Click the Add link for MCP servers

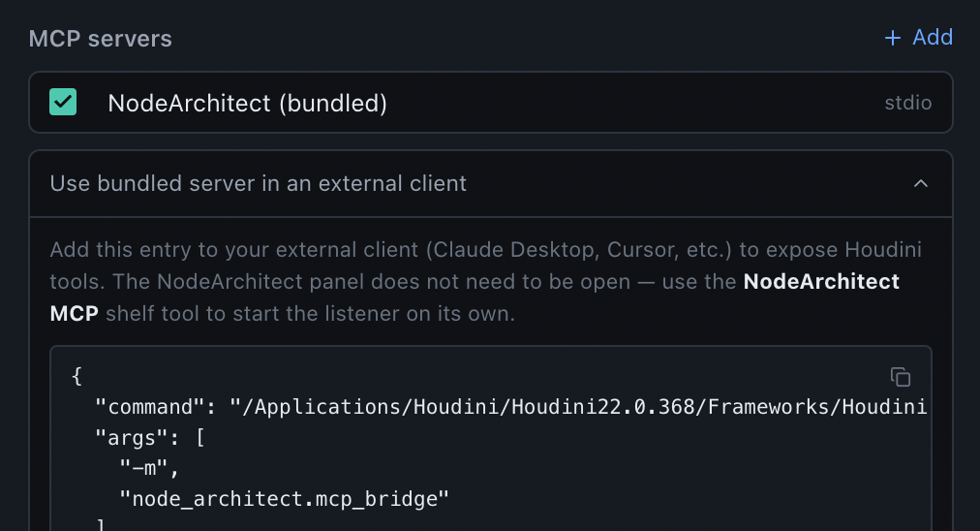[919, 38]
